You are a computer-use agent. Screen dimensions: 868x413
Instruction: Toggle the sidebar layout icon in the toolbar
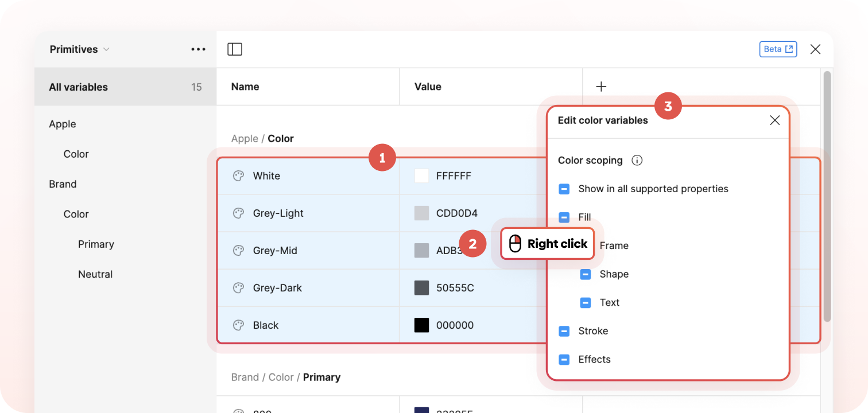click(x=235, y=49)
